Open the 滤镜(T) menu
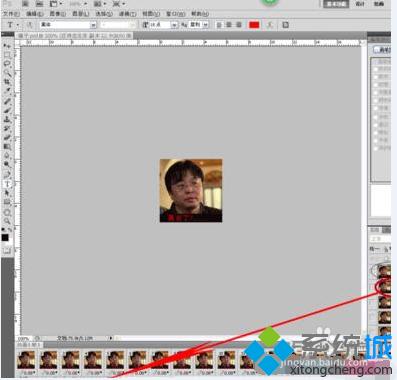This screenshot has width=397, height=380. (x=128, y=14)
